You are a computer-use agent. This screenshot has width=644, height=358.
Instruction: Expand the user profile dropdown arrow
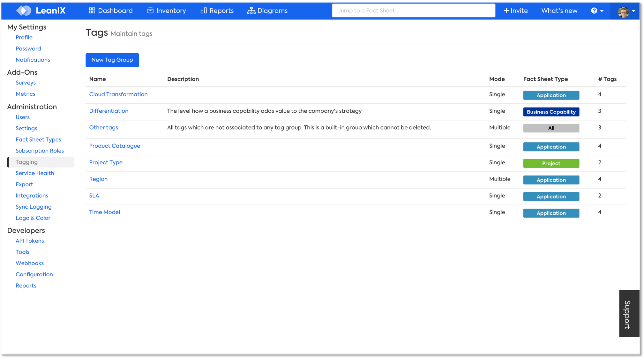[634, 11]
